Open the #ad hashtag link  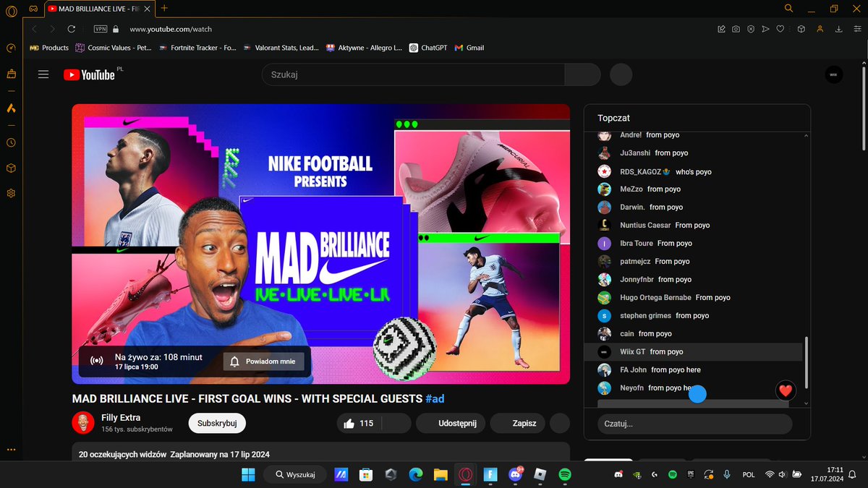[x=435, y=398]
